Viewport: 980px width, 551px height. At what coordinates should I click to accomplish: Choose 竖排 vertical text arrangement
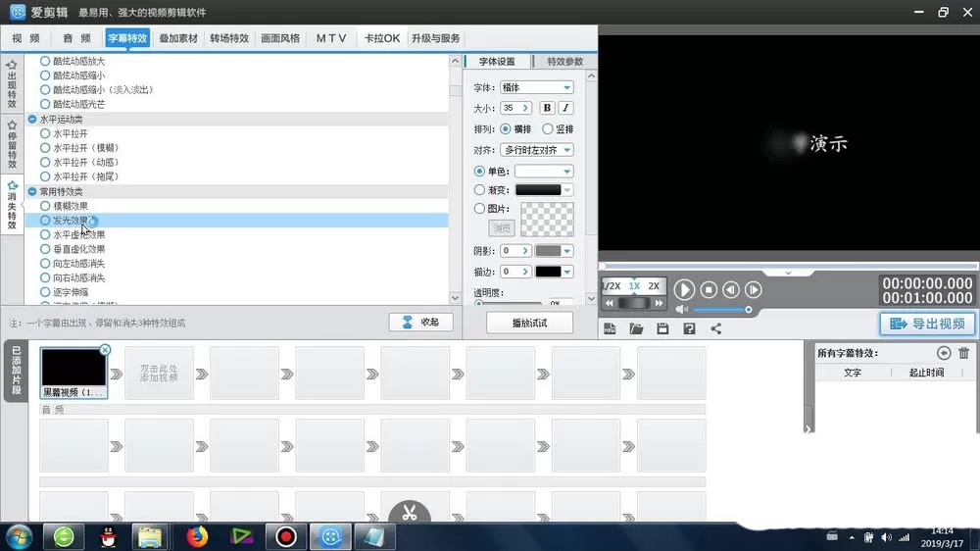point(548,128)
